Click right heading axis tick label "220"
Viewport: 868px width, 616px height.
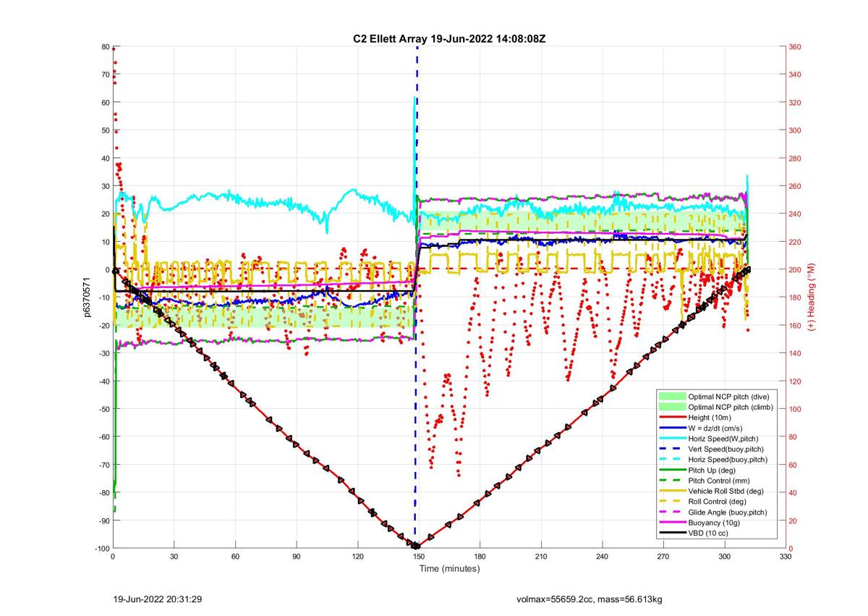[x=796, y=242]
